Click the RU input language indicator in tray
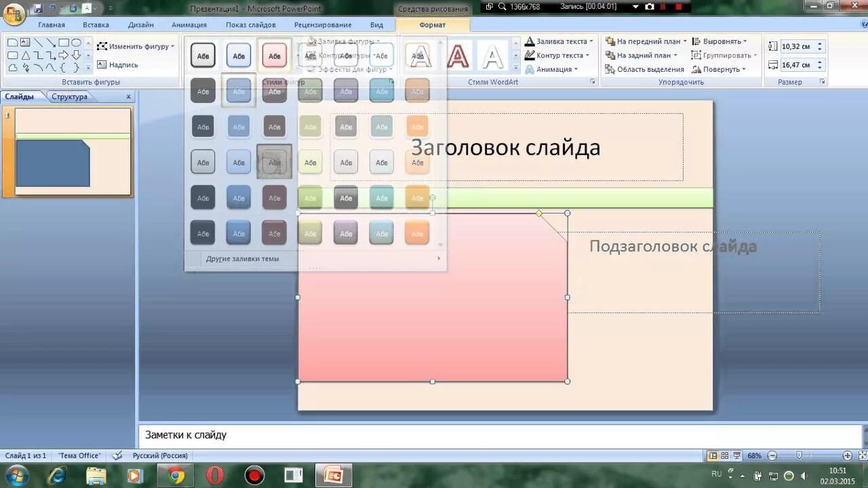 point(717,474)
